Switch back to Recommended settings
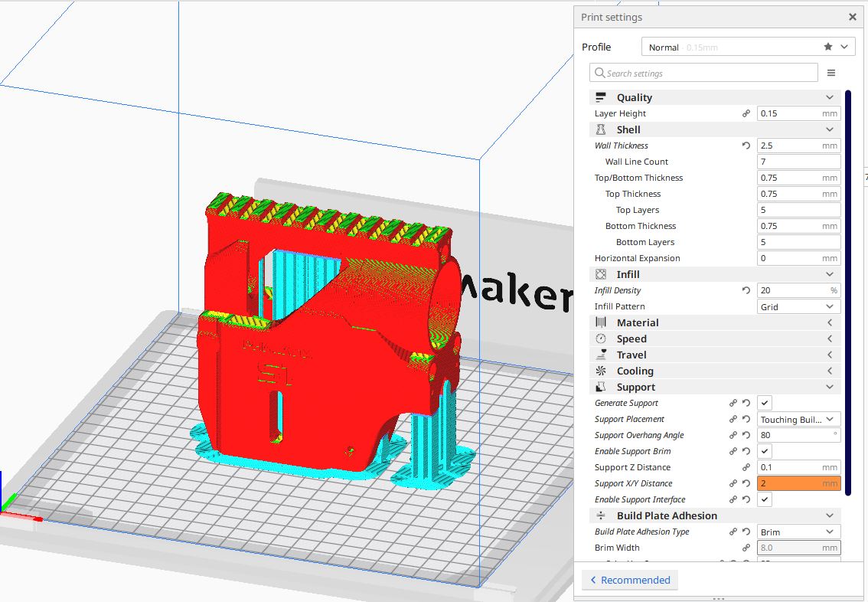 click(x=630, y=580)
